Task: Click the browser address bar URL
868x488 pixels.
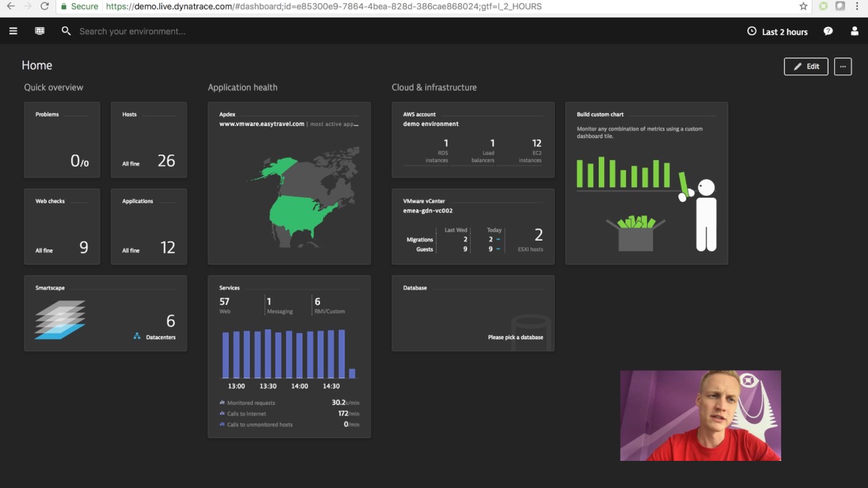Action: click(324, 6)
